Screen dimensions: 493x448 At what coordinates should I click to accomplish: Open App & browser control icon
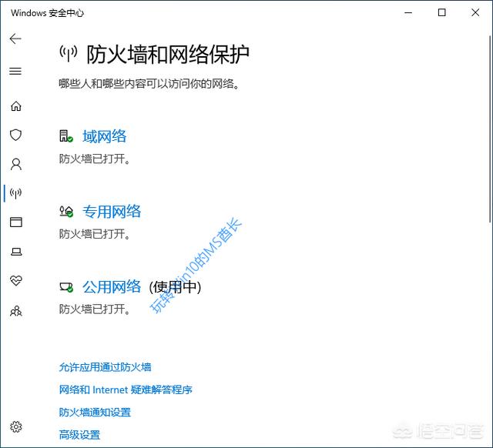(15, 222)
